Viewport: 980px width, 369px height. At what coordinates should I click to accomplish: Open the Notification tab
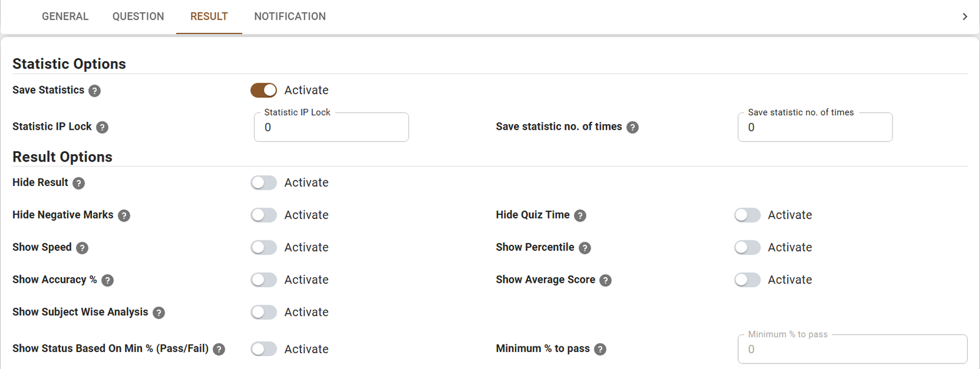[x=290, y=17]
